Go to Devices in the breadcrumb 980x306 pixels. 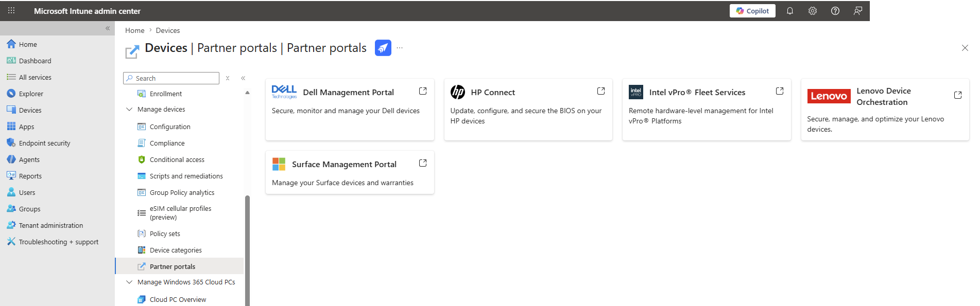tap(168, 30)
